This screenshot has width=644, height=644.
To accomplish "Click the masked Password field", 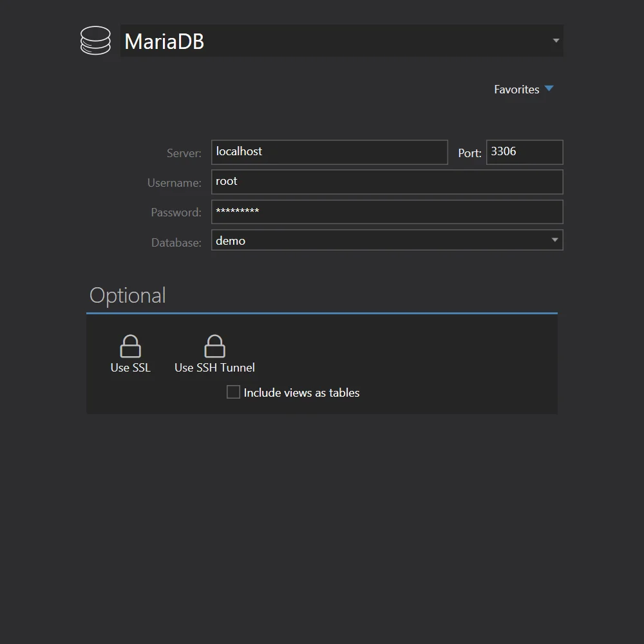I will click(386, 211).
